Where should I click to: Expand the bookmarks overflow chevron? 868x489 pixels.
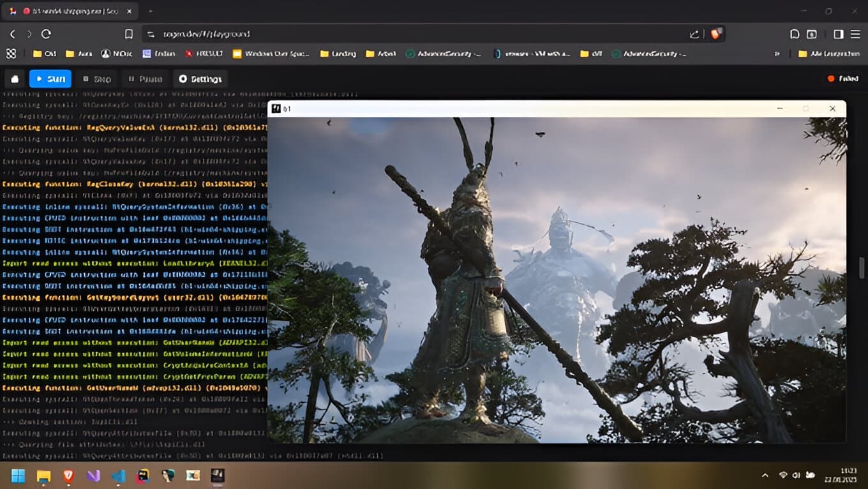pos(777,54)
